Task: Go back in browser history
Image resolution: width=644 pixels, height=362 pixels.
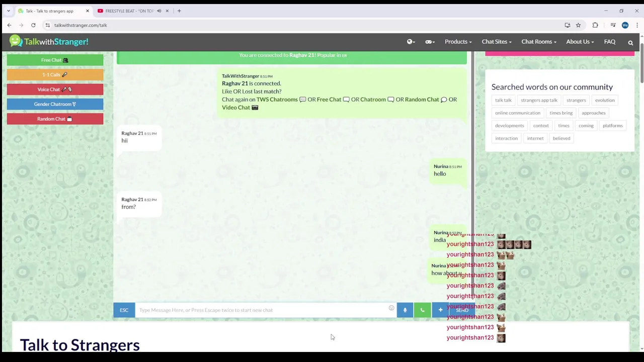Action: pyautogui.click(x=9, y=25)
